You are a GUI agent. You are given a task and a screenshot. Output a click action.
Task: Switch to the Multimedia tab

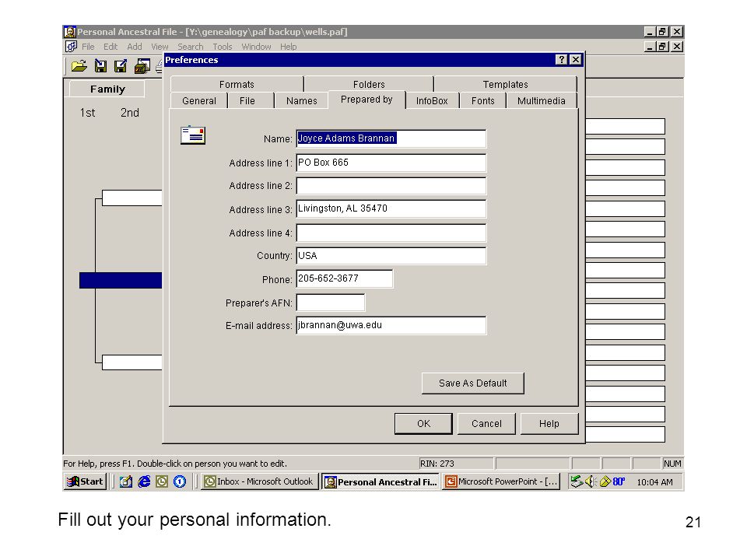[542, 100]
